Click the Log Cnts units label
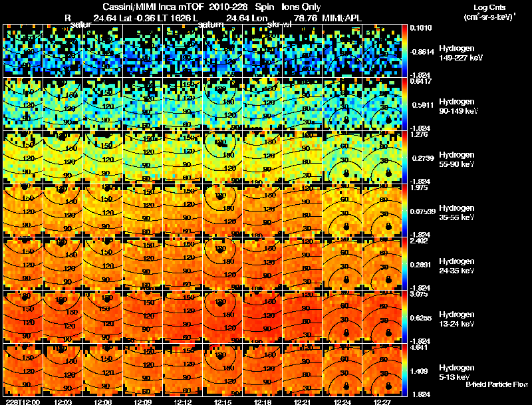 click(x=489, y=7)
